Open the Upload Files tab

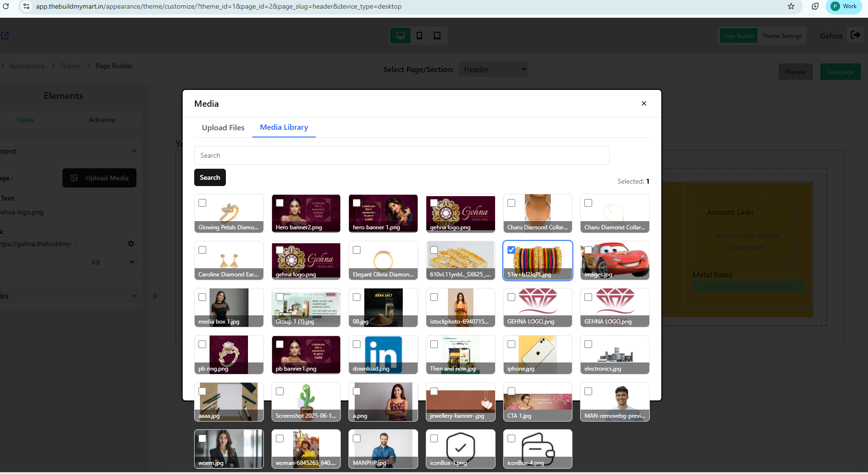[223, 127]
